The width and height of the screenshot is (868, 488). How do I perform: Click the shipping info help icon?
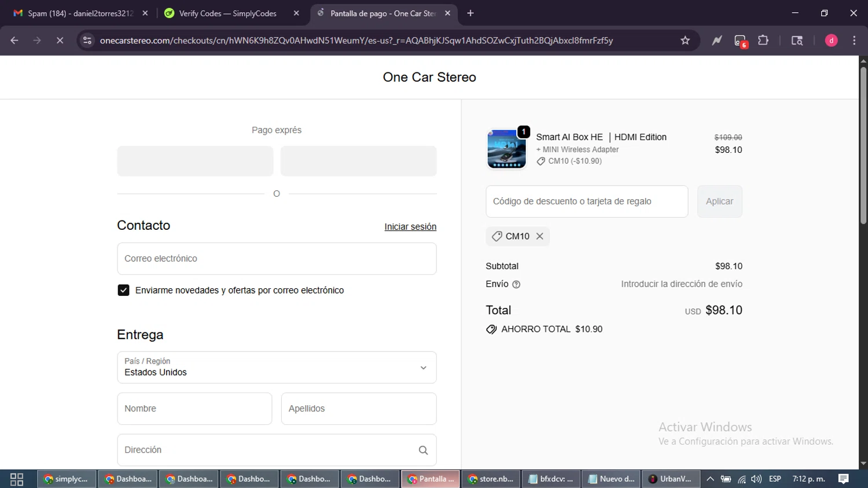(516, 284)
